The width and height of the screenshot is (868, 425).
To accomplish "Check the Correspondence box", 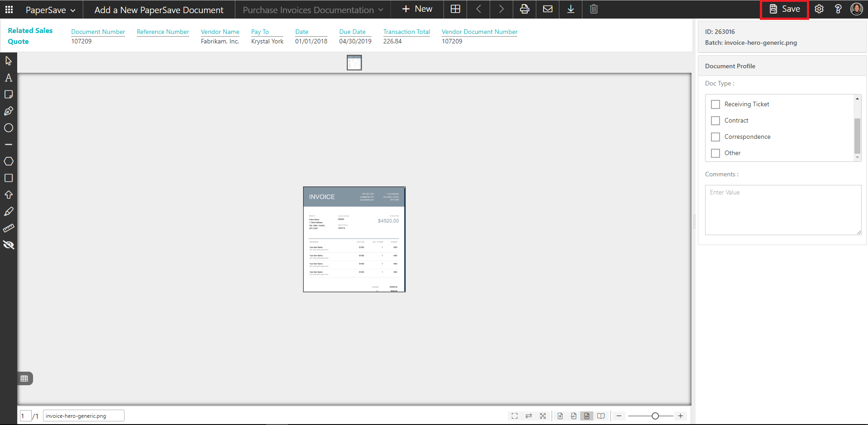I will click(715, 137).
